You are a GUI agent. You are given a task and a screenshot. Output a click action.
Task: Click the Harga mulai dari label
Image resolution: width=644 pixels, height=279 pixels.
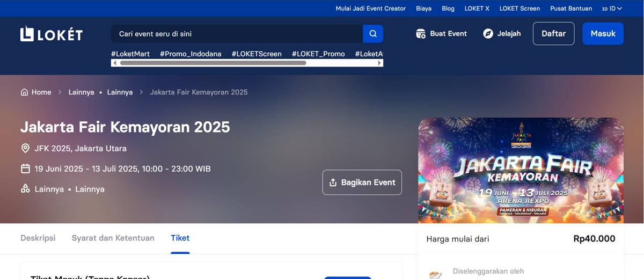click(x=458, y=239)
